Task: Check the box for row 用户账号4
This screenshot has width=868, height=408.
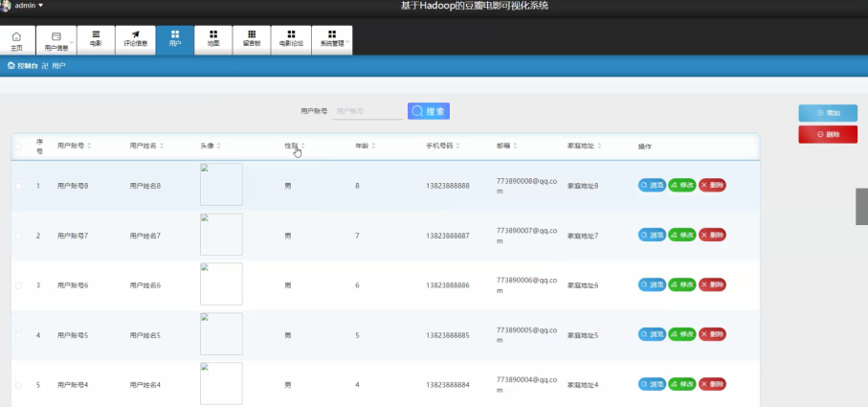Action: click(18, 385)
